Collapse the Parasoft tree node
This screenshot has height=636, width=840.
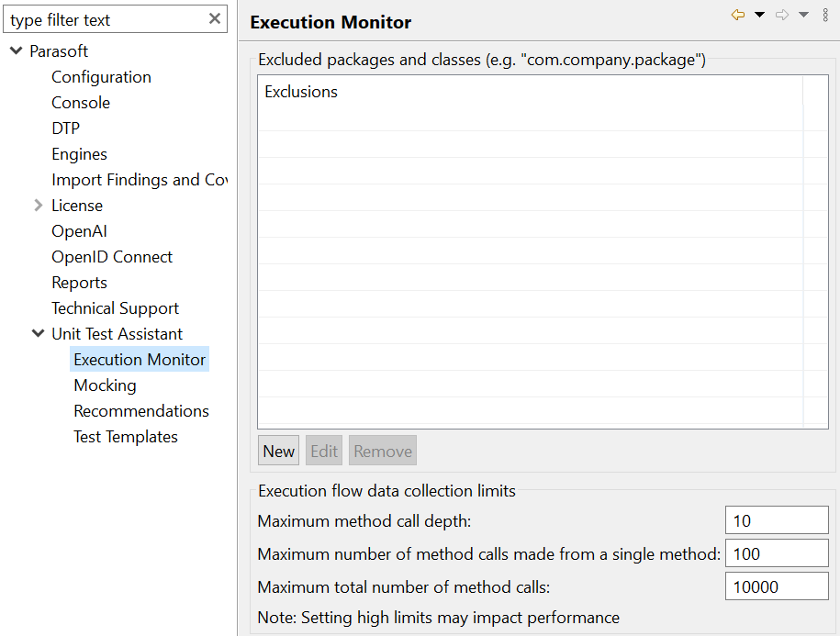pos(17,50)
